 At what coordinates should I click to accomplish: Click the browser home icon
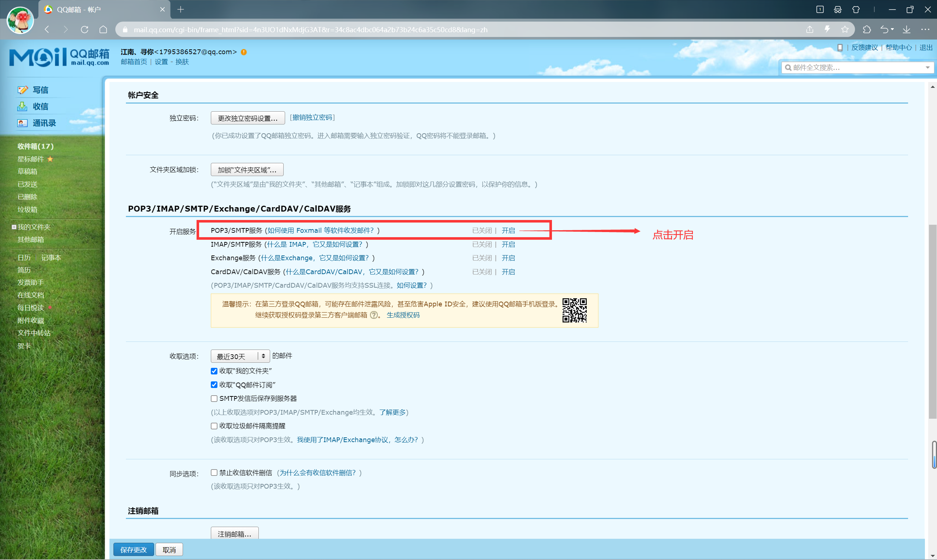click(x=103, y=29)
